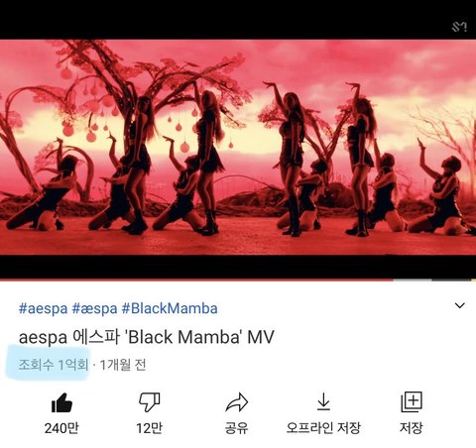Tap the save-to-playlist plus icon
The width and height of the screenshot is (476, 448).
pyautogui.click(x=412, y=401)
